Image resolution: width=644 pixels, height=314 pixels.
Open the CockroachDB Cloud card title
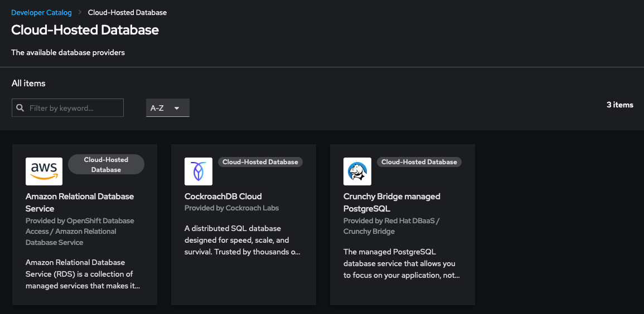223,197
